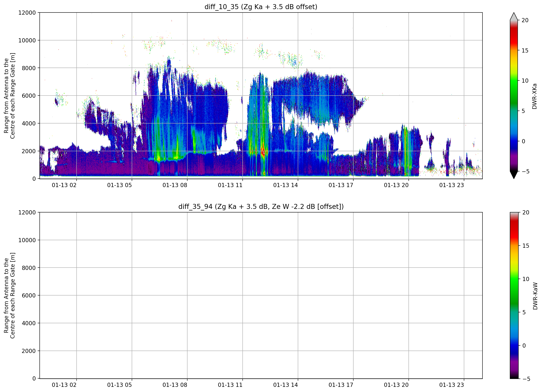The image size is (542, 392).
Task: Click the DWR-XKa colorbar upper arrow
Action: click(514, 16)
